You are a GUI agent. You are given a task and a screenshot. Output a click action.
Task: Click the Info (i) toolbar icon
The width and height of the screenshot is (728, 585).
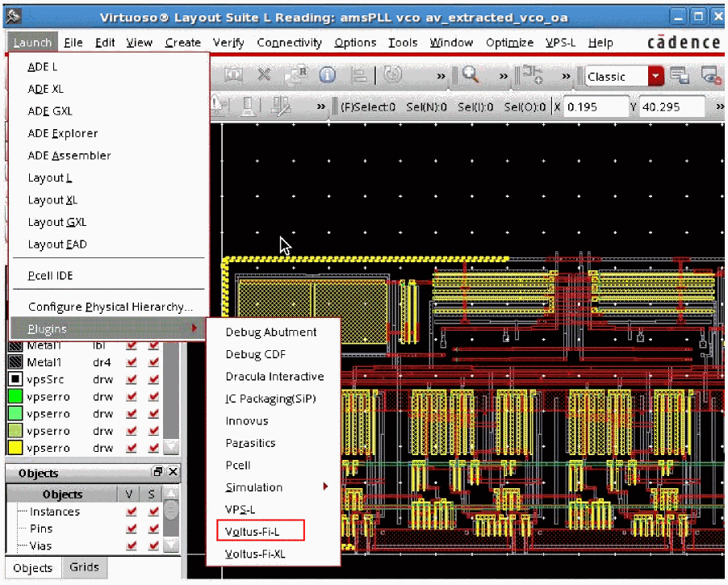pyautogui.click(x=327, y=75)
